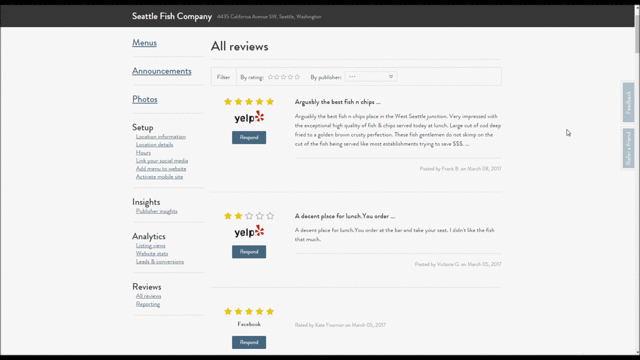Viewport: 640px width, 360px height.
Task: Open the Menus section
Action: click(x=144, y=42)
